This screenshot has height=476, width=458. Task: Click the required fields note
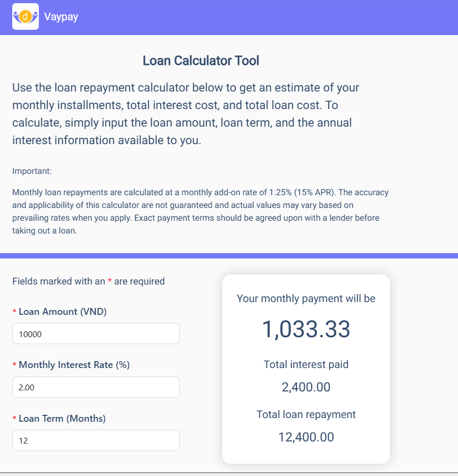(88, 281)
